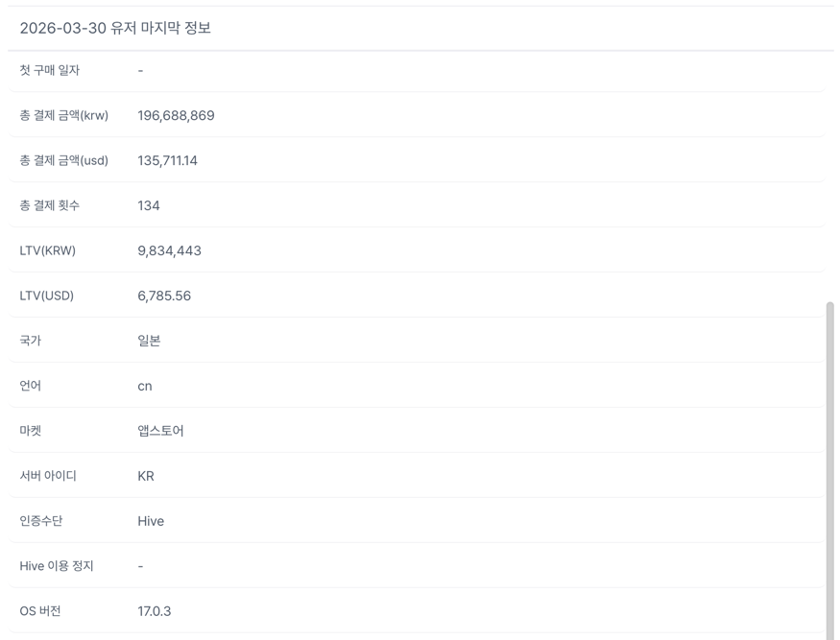Select the country value 일본
Screen dimensions: 840x640
(x=149, y=341)
